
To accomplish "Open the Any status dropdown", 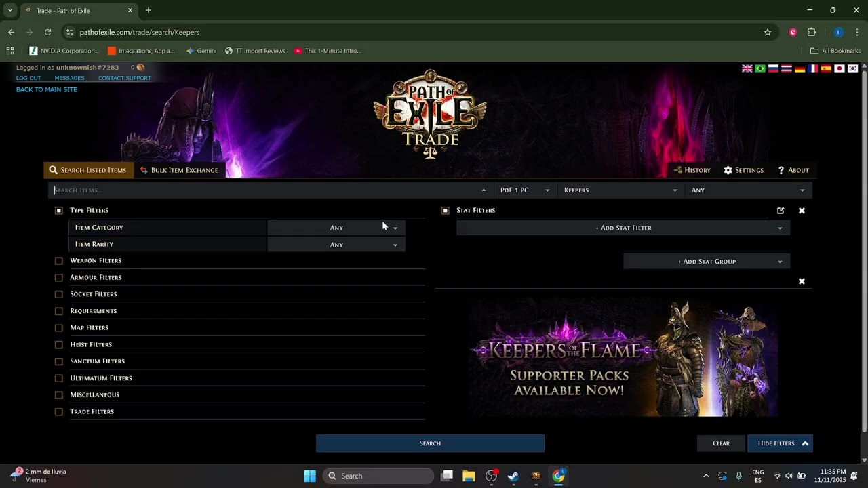I will point(749,190).
